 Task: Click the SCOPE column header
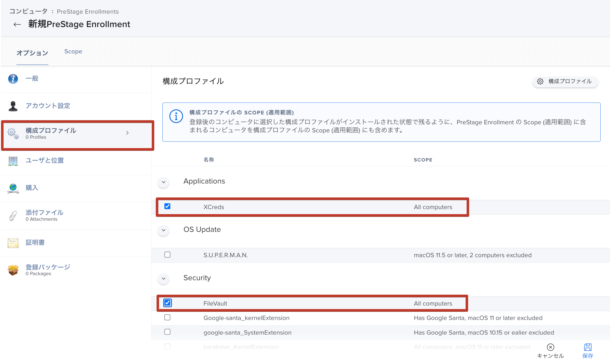tap(423, 160)
